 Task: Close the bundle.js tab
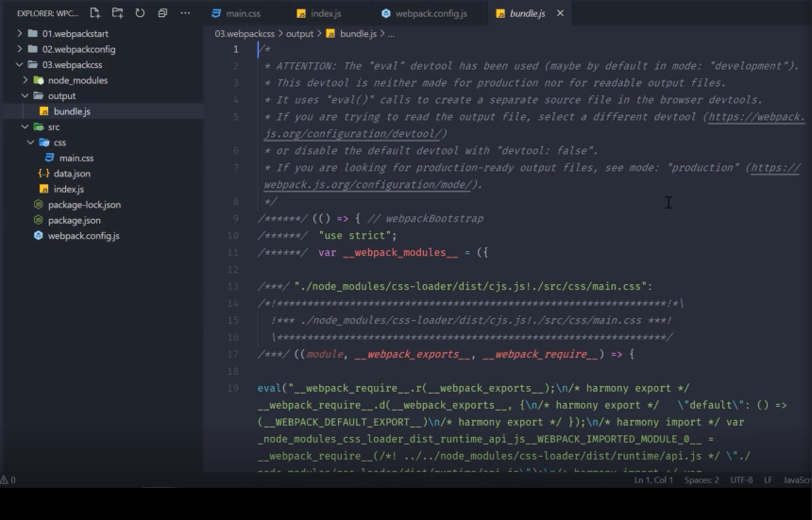pyautogui.click(x=560, y=13)
